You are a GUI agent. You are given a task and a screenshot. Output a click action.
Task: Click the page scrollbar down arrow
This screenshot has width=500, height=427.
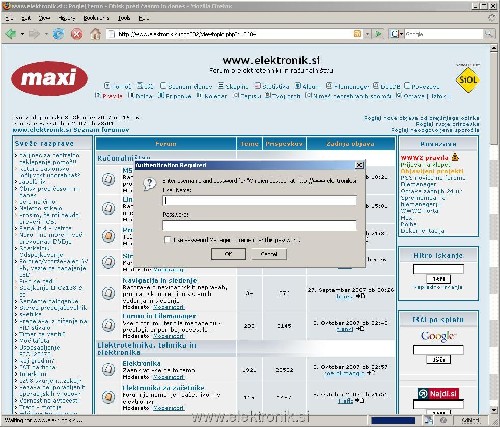tap(494, 410)
